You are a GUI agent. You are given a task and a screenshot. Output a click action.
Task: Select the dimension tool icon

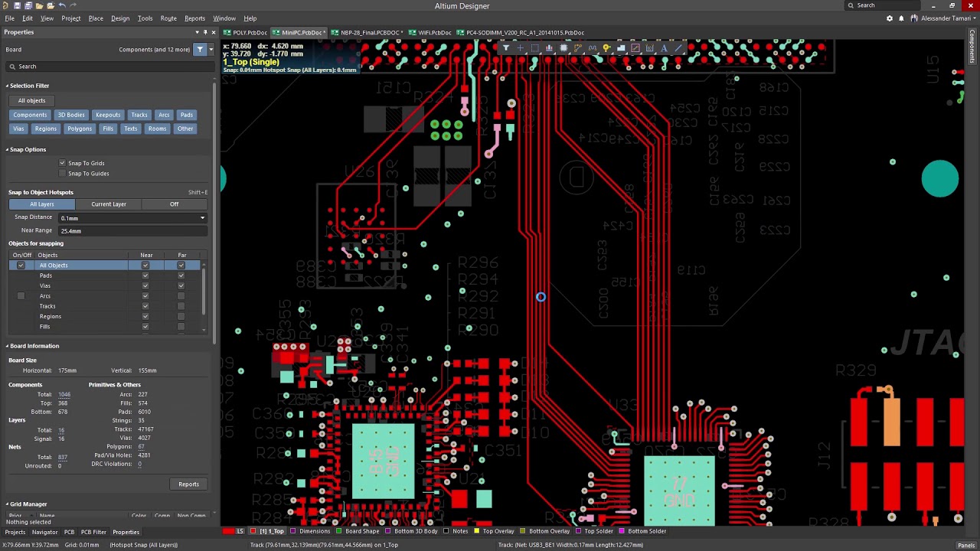pyautogui.click(x=650, y=48)
